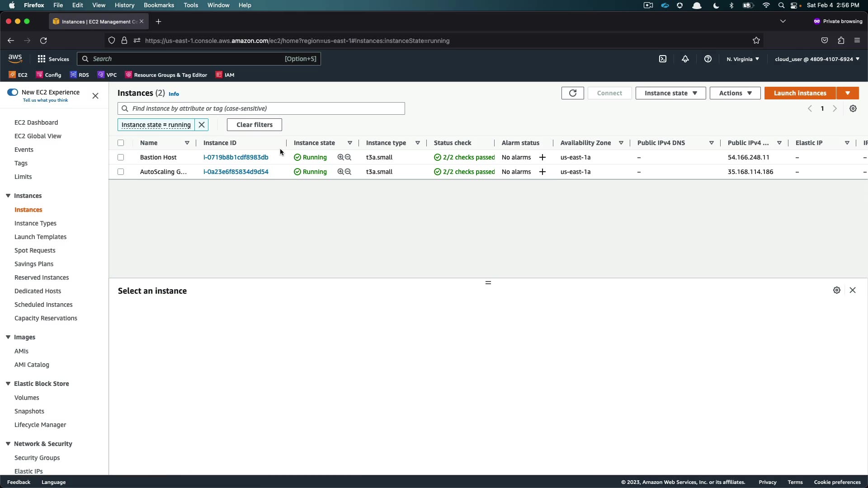Click Clear filters button
Viewport: 868px width, 488px height.
tap(254, 125)
